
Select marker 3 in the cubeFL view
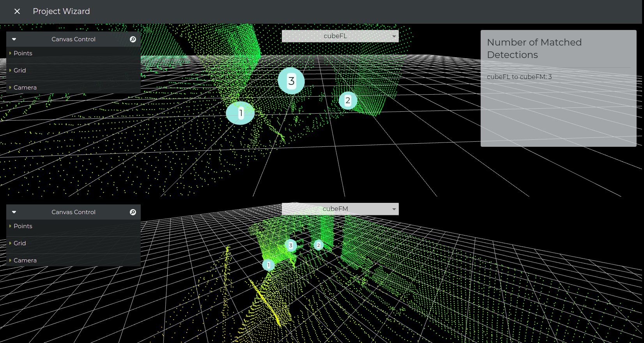[291, 81]
